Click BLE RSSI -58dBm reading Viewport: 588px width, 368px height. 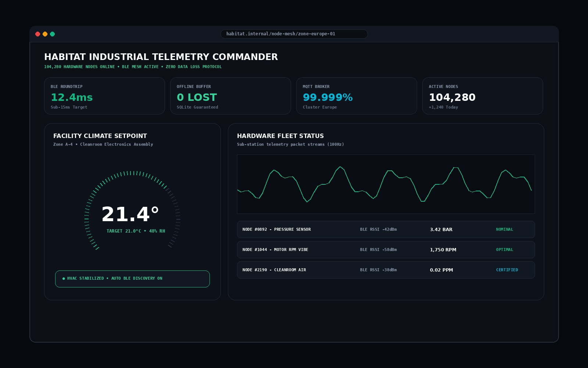379,250
